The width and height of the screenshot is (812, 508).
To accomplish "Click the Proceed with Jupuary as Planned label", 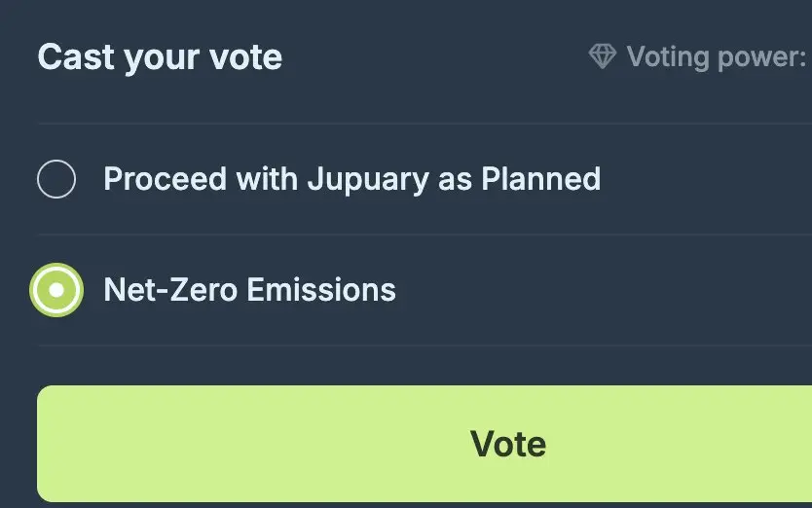I will pyautogui.click(x=351, y=179).
